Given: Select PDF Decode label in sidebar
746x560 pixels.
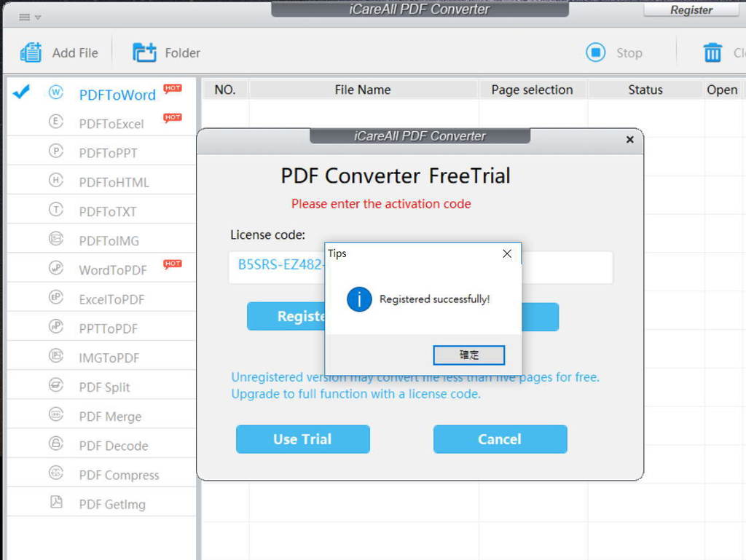Looking at the screenshot, I should pos(113,446).
